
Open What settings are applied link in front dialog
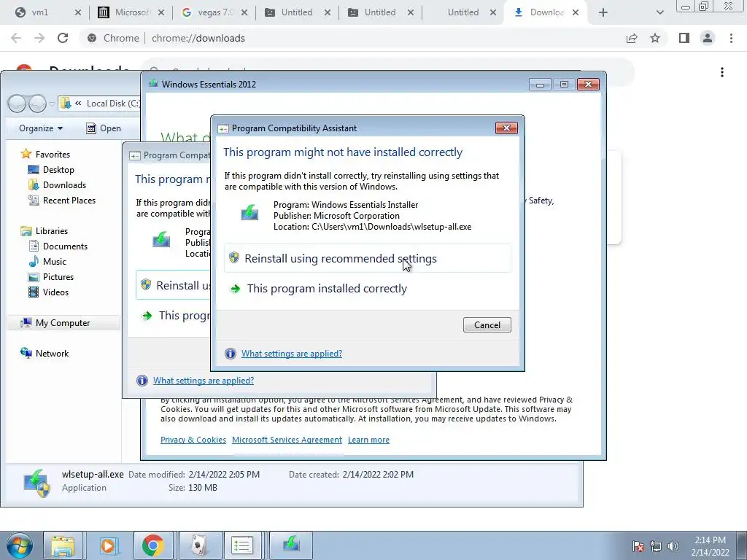[x=292, y=354]
